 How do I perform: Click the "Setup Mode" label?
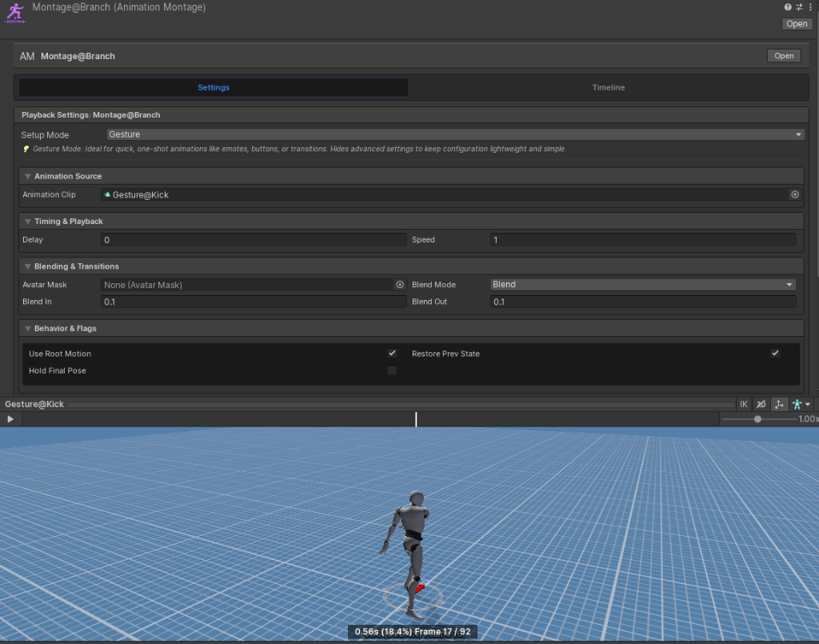tap(45, 134)
